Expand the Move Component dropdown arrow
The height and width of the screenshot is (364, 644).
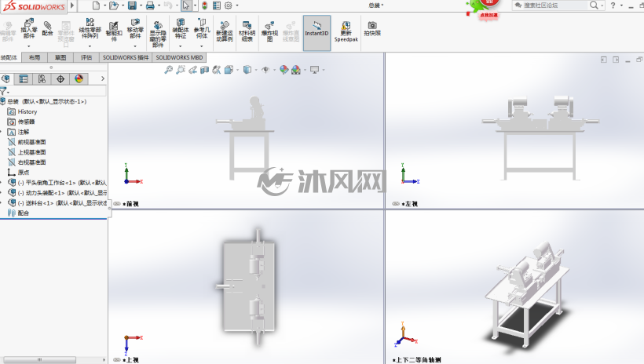135,46
